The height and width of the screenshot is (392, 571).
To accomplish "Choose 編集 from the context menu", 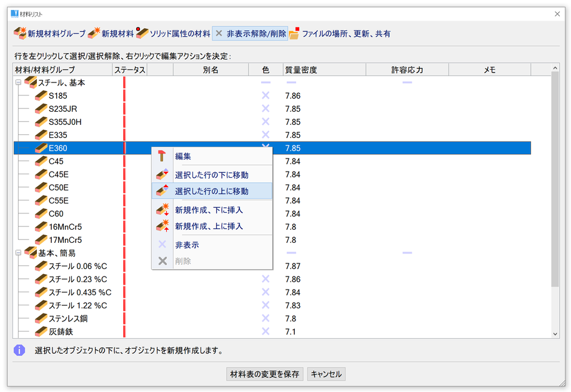I will pos(183,156).
